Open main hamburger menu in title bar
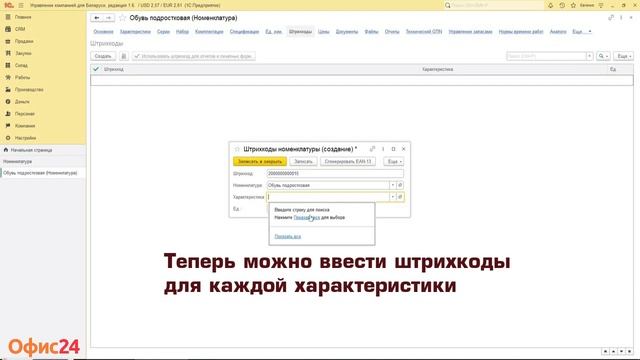 coord(21,5)
